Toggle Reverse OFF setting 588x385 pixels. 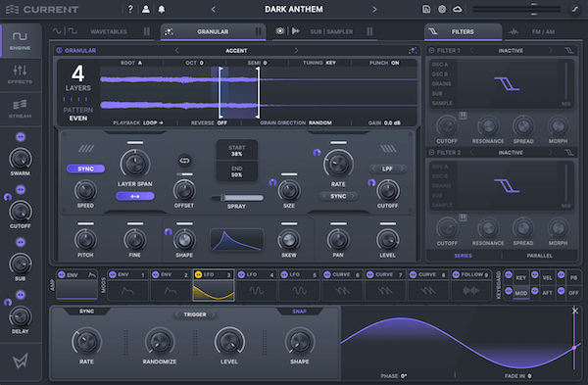209,122
